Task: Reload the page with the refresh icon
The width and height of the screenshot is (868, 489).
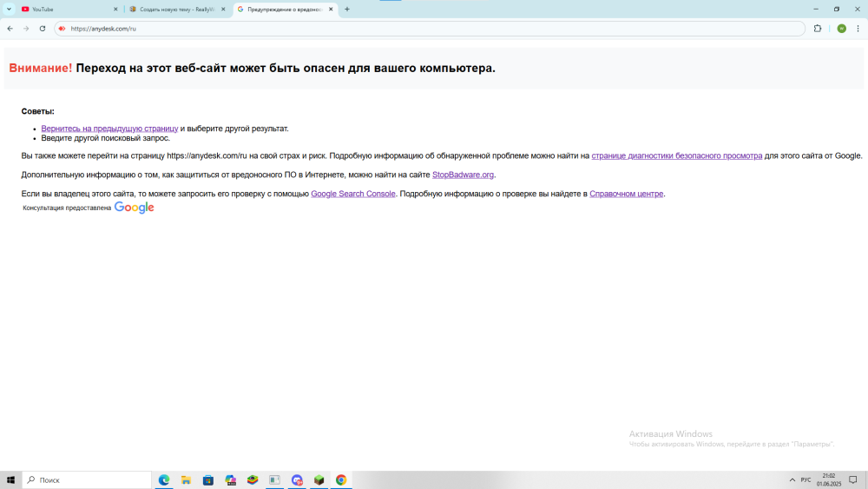Action: [x=42, y=29]
